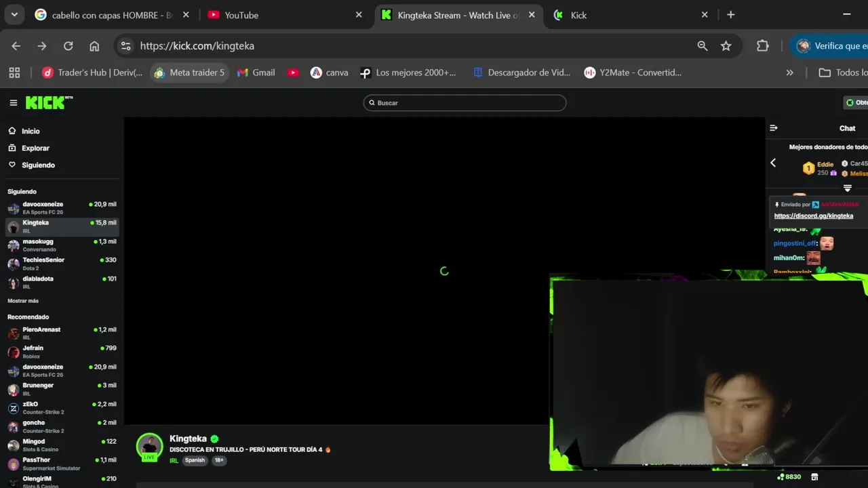Image resolution: width=868 pixels, height=488 pixels.
Task: Open the apps grid in bookmarks bar
Action: point(15,73)
